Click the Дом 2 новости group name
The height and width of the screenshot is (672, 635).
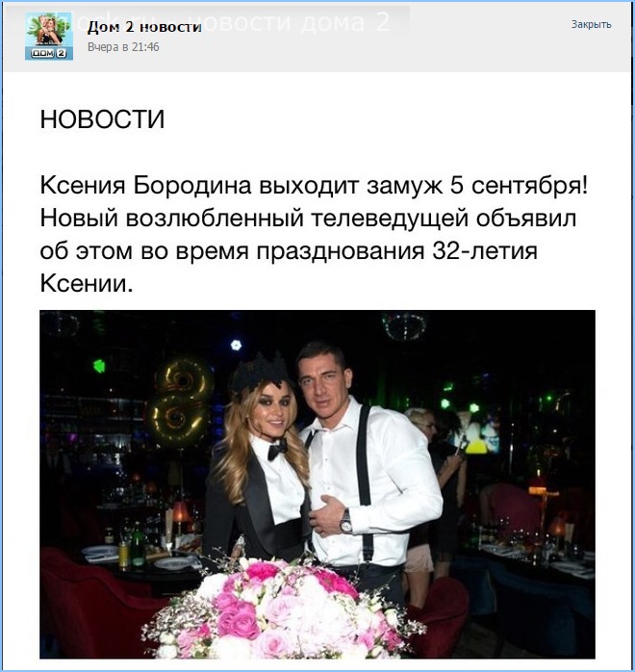pos(144,27)
